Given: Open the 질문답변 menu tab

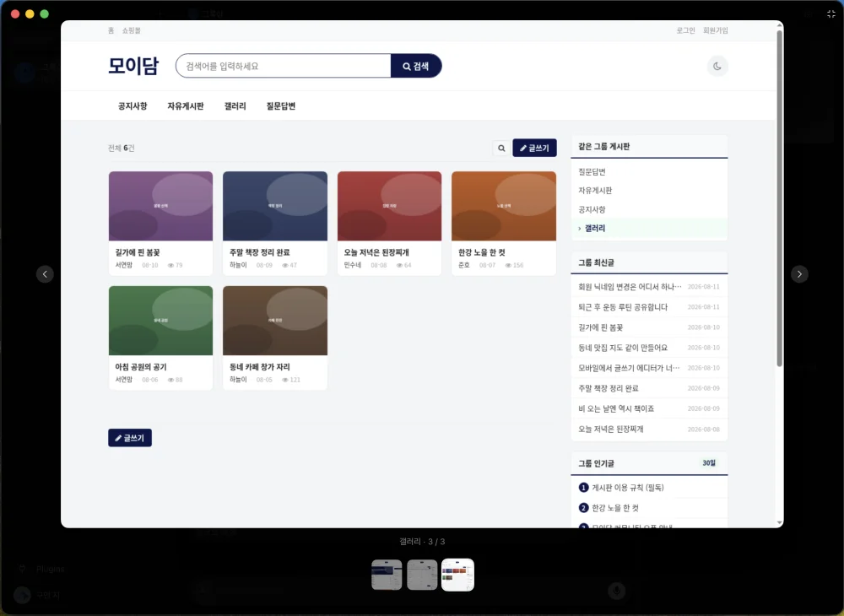Looking at the screenshot, I should pos(281,106).
